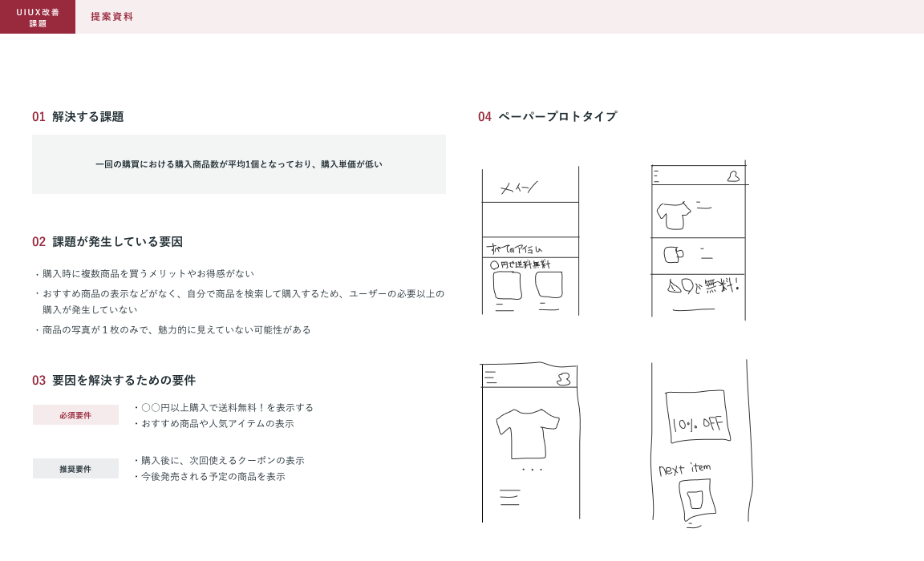
Task: Select the hand-drawn mug product icon
Action: point(674,255)
